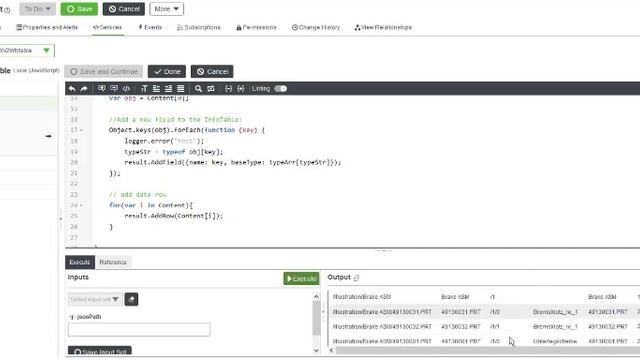640x360 pixels.
Task: Click the Inputs panel scroll down arrow
Action: [316, 350]
